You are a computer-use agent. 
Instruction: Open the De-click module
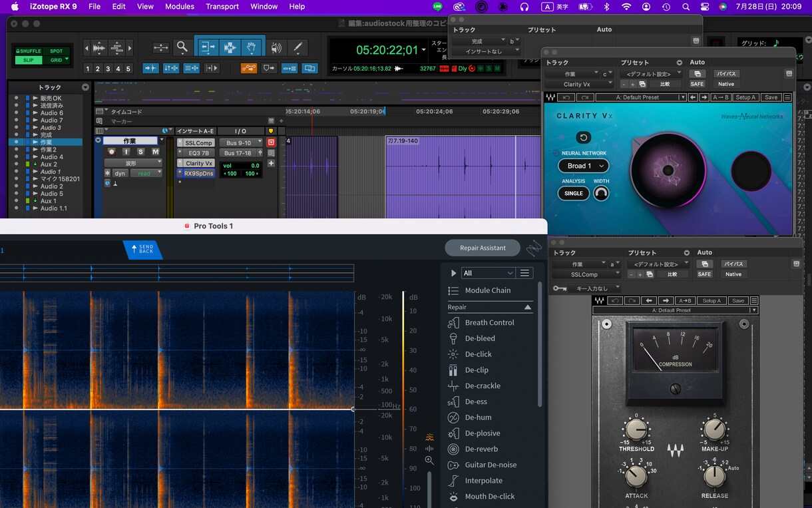tap(478, 354)
